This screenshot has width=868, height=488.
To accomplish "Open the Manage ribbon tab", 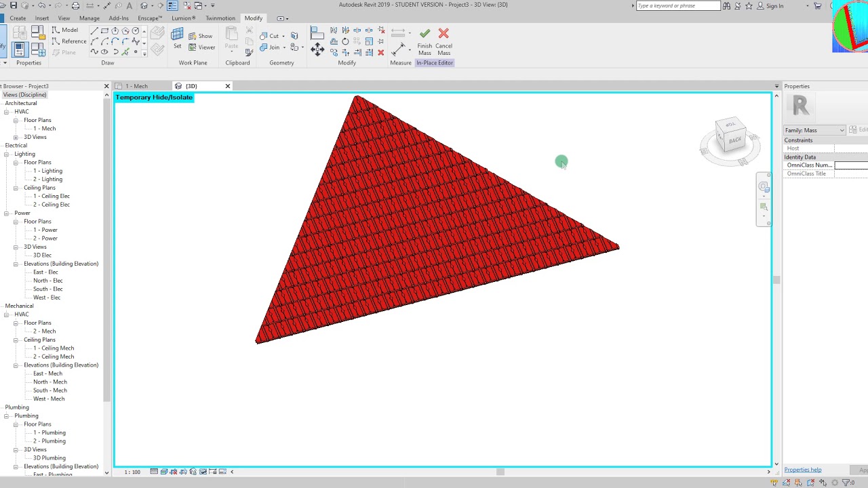I will [90, 18].
